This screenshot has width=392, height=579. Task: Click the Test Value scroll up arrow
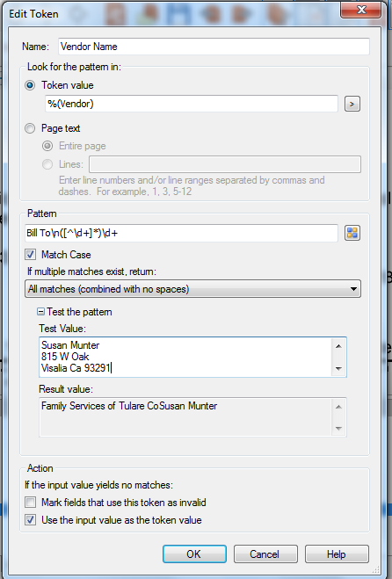click(338, 346)
